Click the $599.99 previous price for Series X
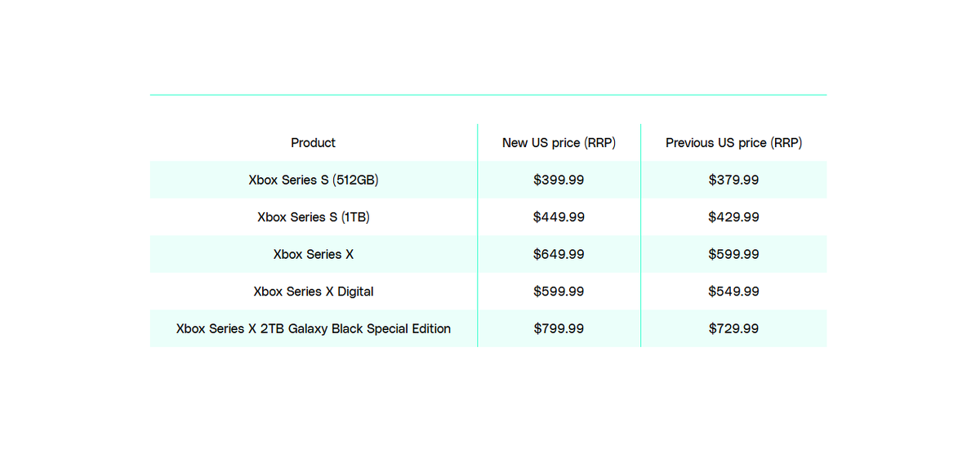This screenshot has height=450, width=980. coord(733,254)
